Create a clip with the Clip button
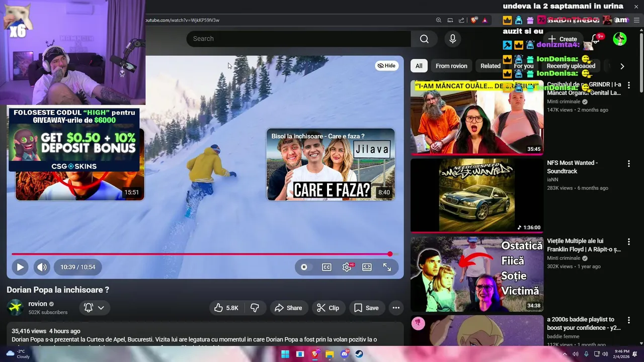 (x=328, y=308)
